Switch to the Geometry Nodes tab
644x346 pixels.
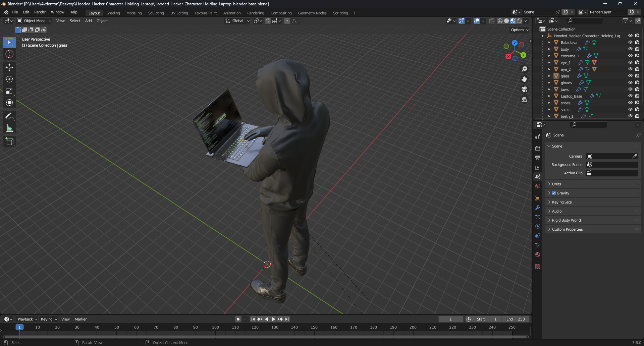pos(312,13)
